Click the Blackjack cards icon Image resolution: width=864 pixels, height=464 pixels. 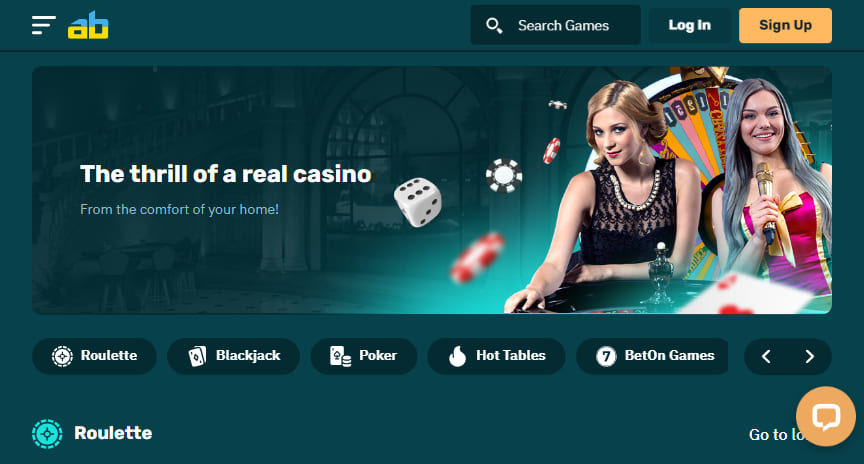pos(197,356)
